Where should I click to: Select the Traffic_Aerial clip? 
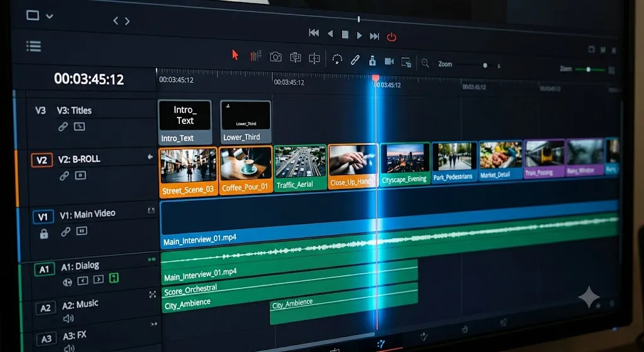pyautogui.click(x=300, y=167)
